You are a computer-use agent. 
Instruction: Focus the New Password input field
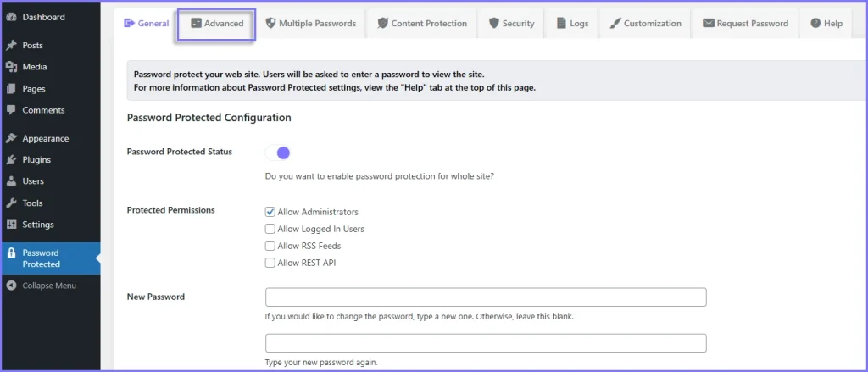click(x=486, y=297)
